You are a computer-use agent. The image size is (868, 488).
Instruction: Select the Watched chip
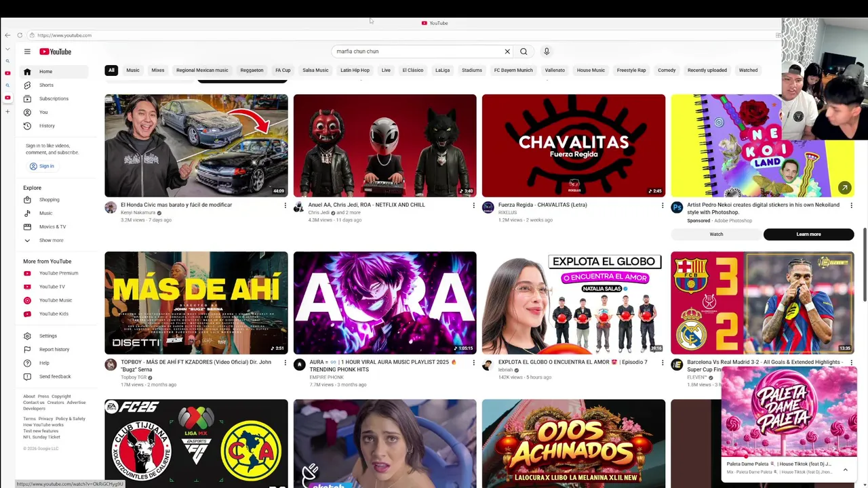point(748,70)
